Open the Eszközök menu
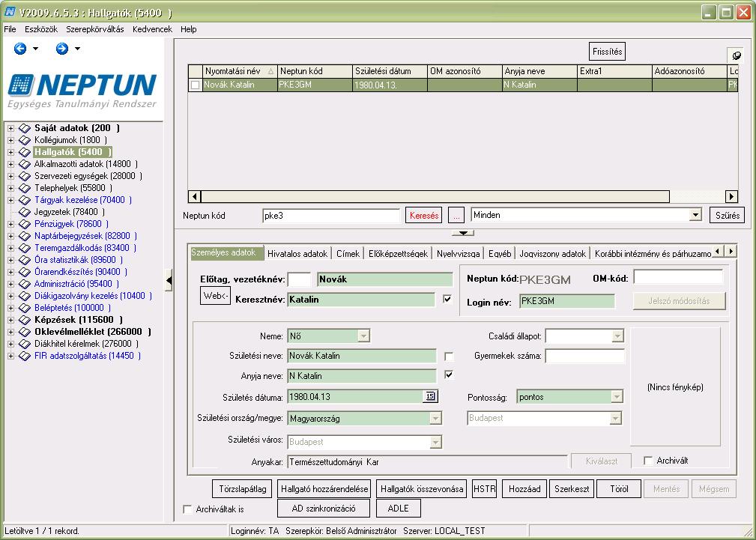Viewport: 756px width, 540px height. [x=41, y=29]
